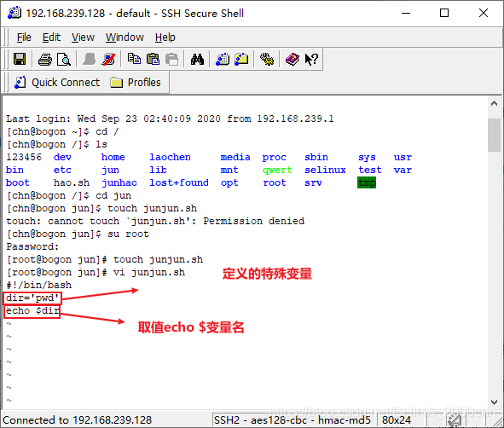Click the Print toolbar icon
The height and width of the screenshot is (428, 504).
(x=44, y=60)
